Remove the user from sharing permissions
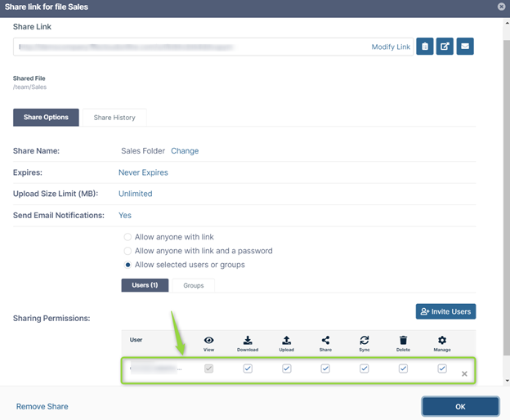Screen dimensions: 510x420 464,374
